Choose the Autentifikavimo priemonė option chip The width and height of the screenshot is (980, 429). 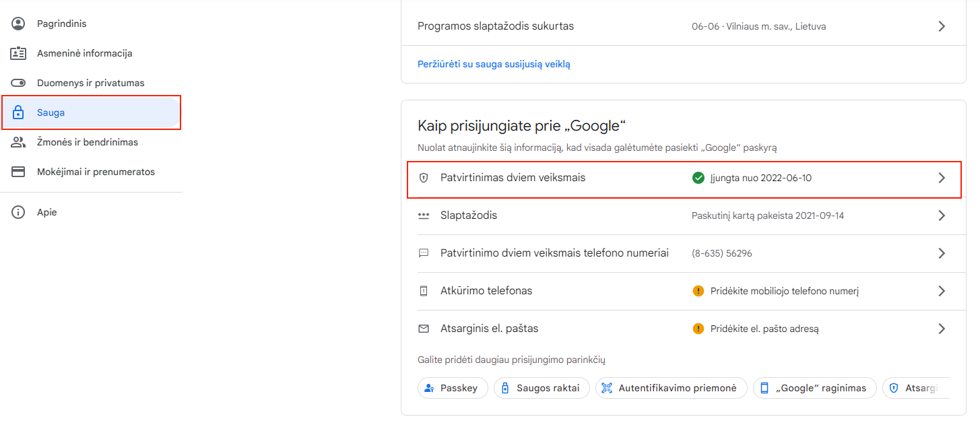coord(672,388)
